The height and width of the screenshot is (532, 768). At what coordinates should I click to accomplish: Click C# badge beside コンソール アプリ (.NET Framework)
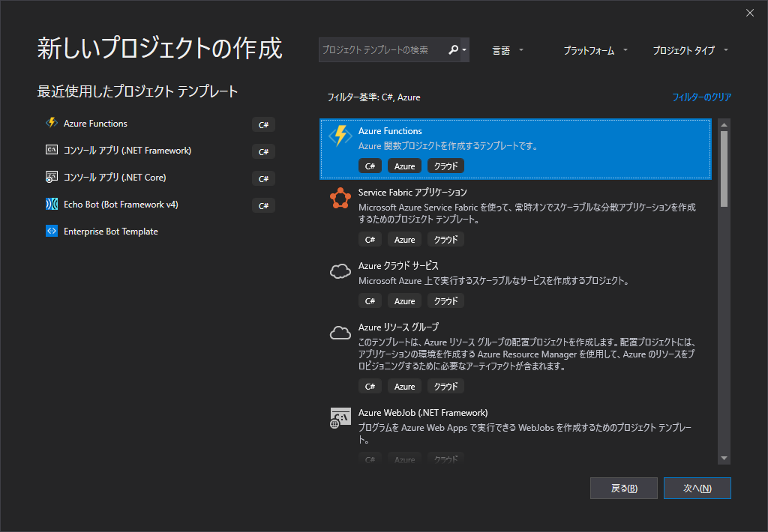263,151
